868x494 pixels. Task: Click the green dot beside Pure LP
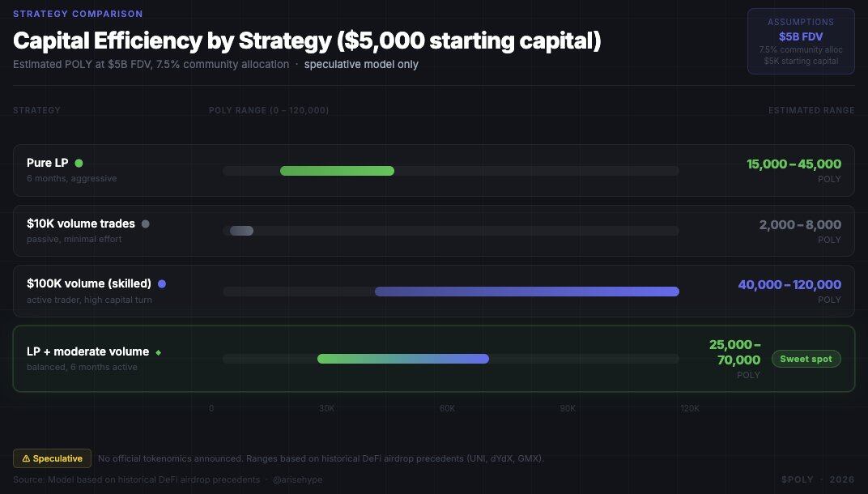[79, 164]
